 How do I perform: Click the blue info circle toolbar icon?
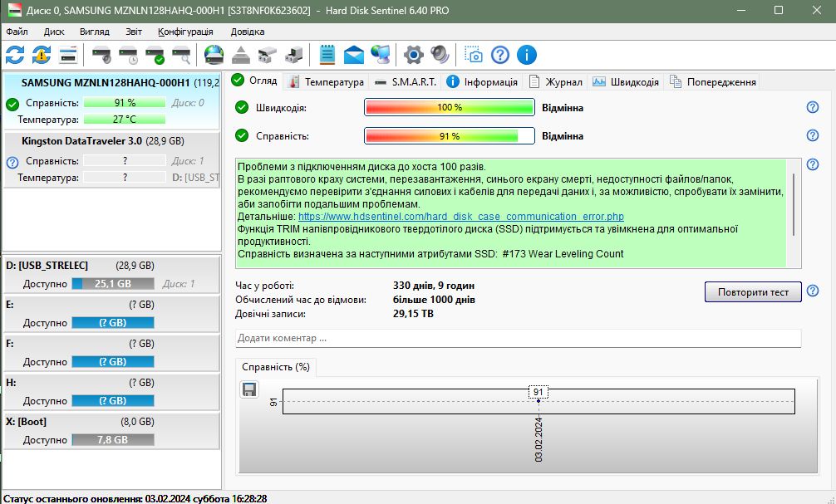[527, 55]
